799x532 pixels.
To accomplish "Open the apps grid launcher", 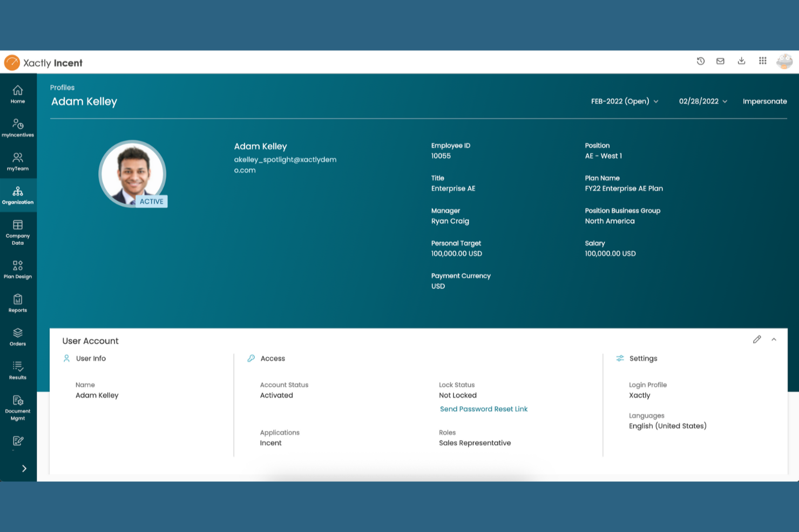I will point(762,61).
